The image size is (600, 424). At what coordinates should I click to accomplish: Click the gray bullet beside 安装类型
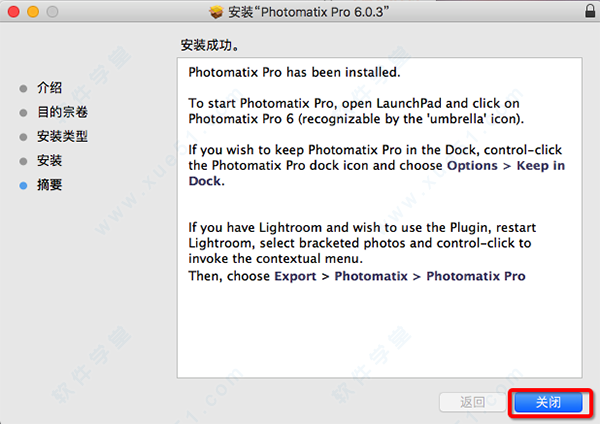click(x=24, y=136)
